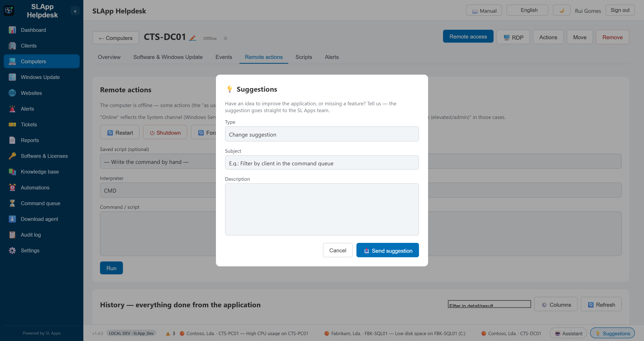This screenshot has height=341, width=644.
Task: Open Knowledge base in the sidebar
Action: (41, 172)
